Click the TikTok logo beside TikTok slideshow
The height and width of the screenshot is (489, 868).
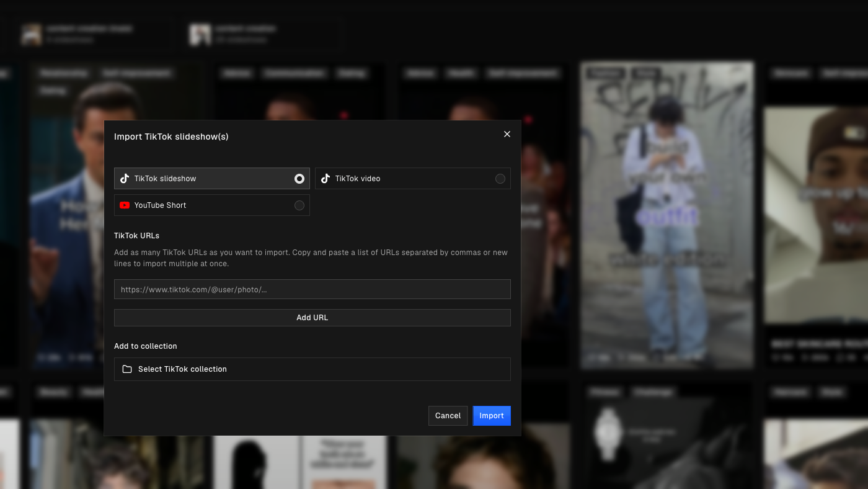point(125,179)
